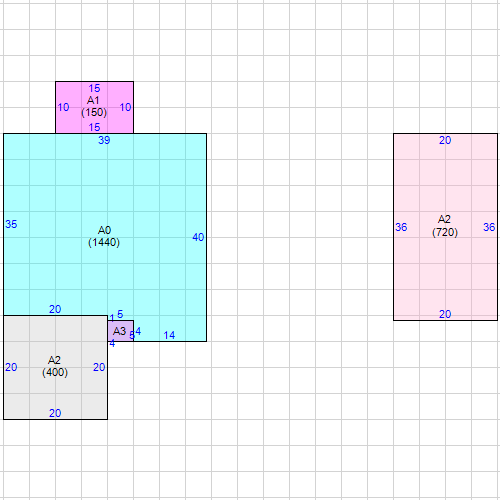This screenshot has height=500, width=500.
Task: Click the 4 dimension below A3
Action: coord(112,343)
